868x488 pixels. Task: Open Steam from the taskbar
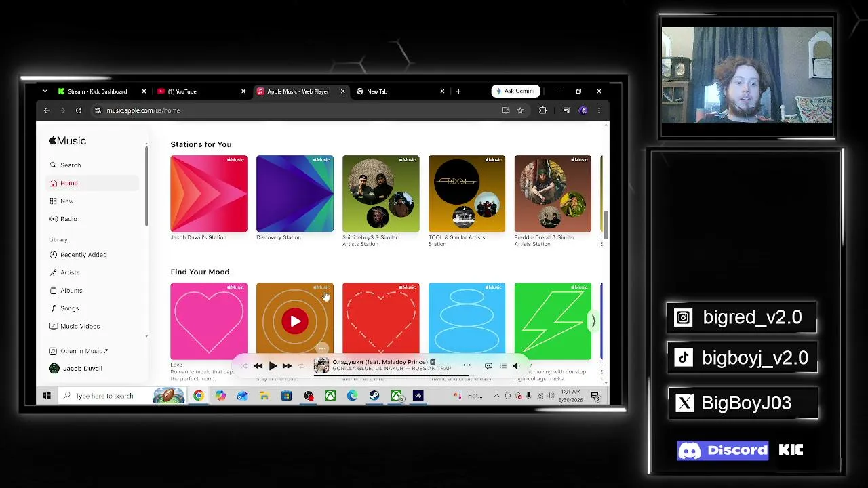click(374, 396)
